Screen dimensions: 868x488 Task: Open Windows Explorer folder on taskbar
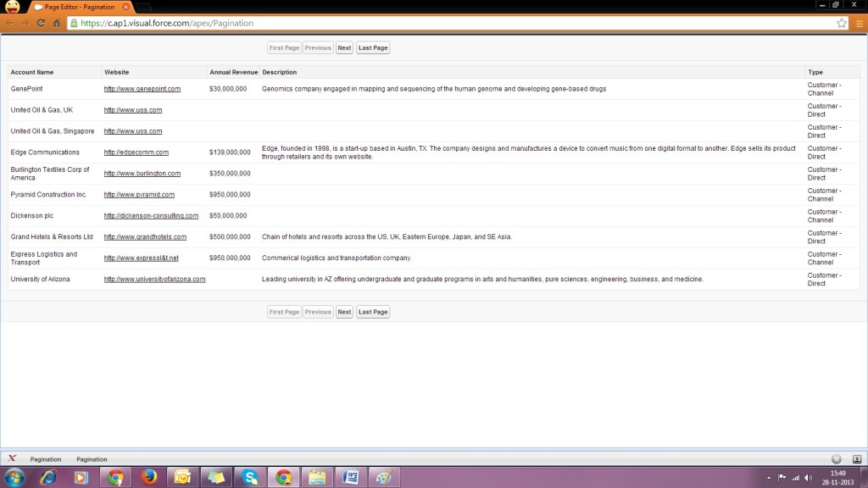tap(317, 477)
